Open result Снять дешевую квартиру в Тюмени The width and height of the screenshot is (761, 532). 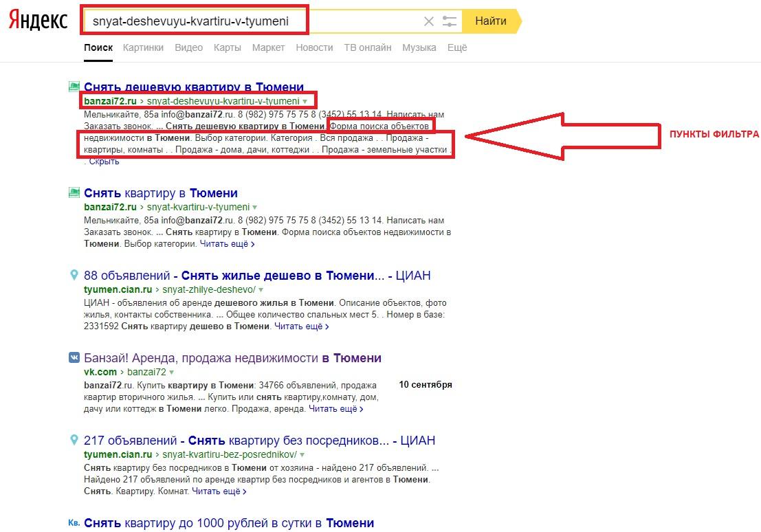tap(194, 87)
